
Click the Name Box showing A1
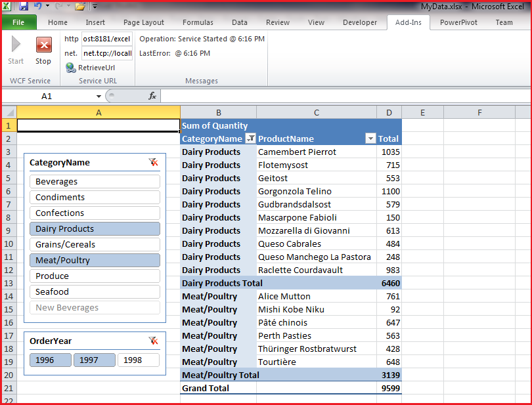[x=47, y=96]
